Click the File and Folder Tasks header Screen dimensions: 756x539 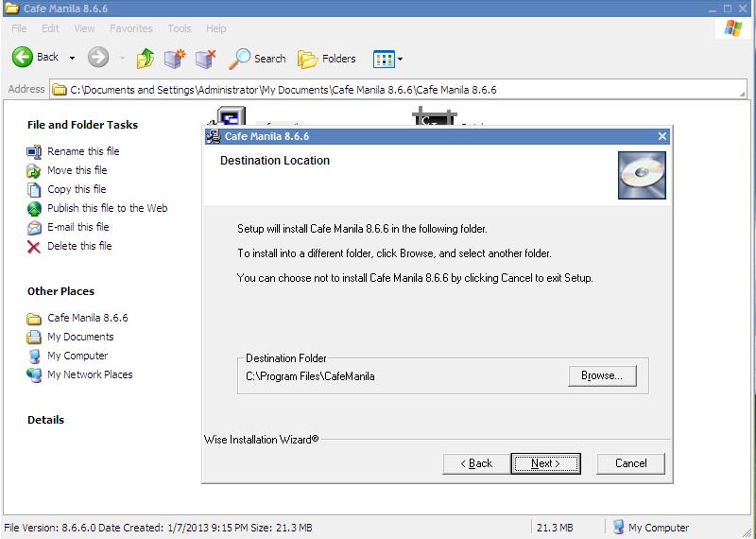point(82,125)
